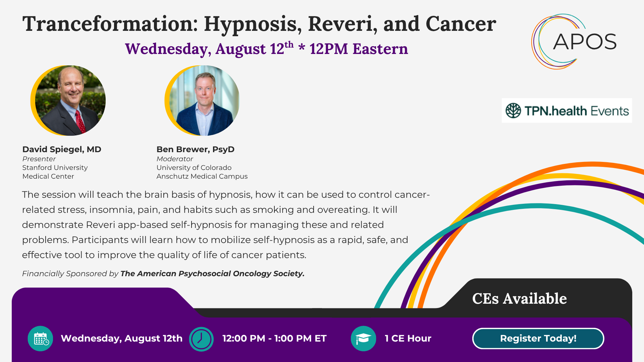This screenshot has width=644, height=362.
Task: Click the Register Today! button
Action: coord(538,339)
